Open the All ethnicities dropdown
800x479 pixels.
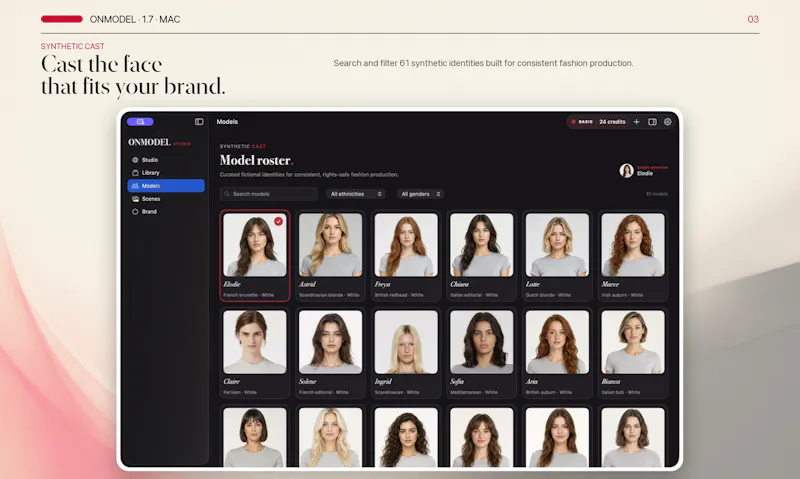coord(356,194)
